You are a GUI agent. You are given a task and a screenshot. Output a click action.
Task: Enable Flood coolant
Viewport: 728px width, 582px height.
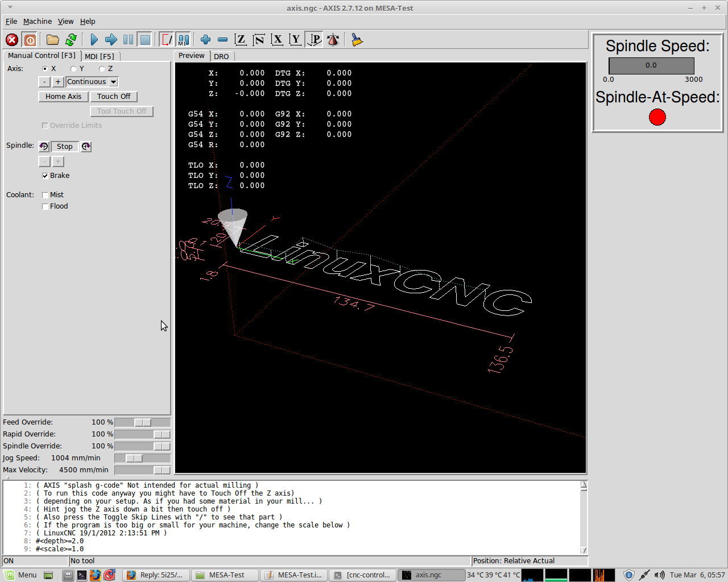pyautogui.click(x=45, y=206)
